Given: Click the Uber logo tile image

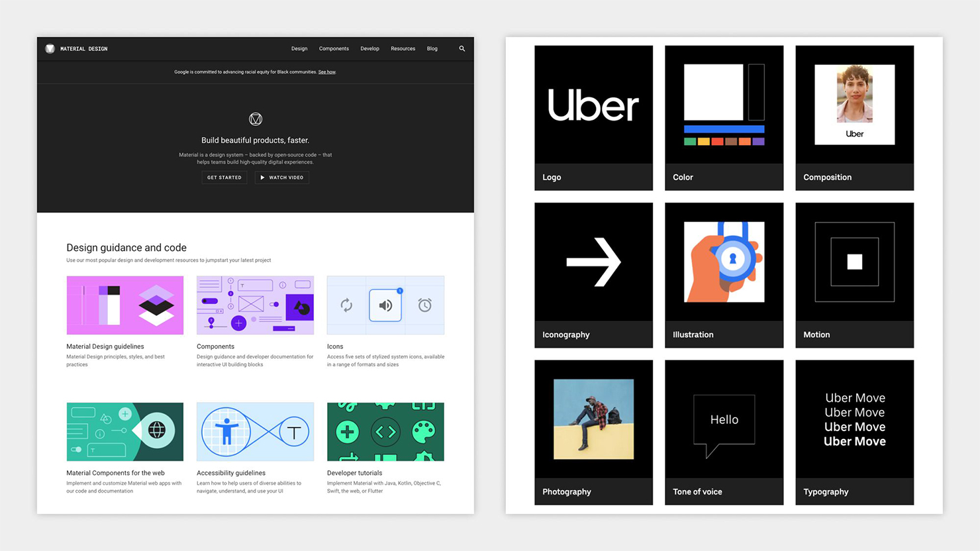Looking at the screenshot, I should click(593, 105).
